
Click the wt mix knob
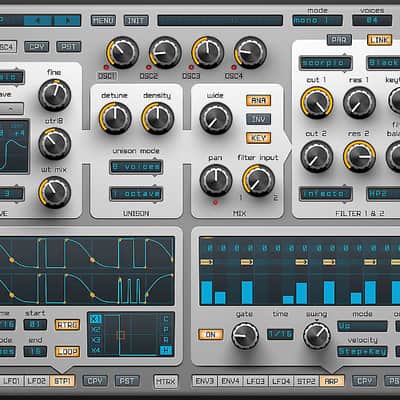pos(55,192)
